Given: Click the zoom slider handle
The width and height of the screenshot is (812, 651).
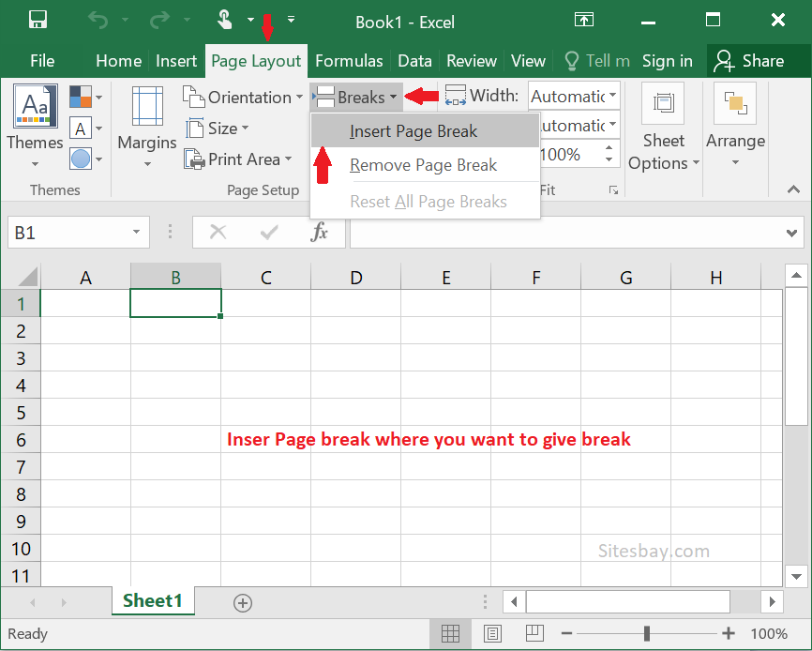Looking at the screenshot, I should coord(647,633).
